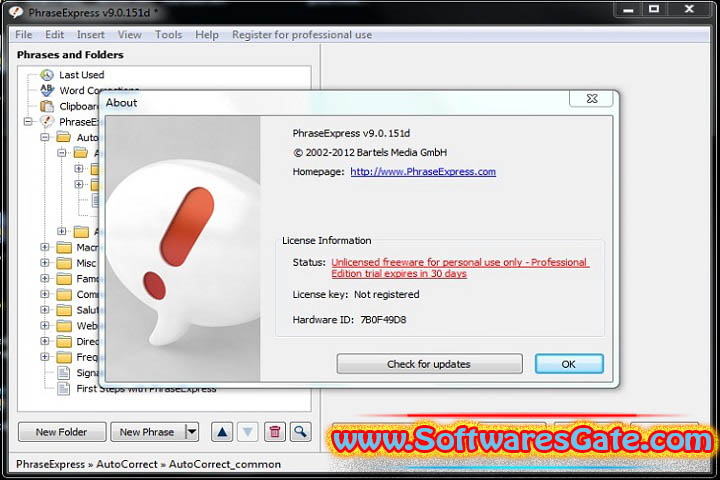Expand the Freq folder node

(x=45, y=356)
